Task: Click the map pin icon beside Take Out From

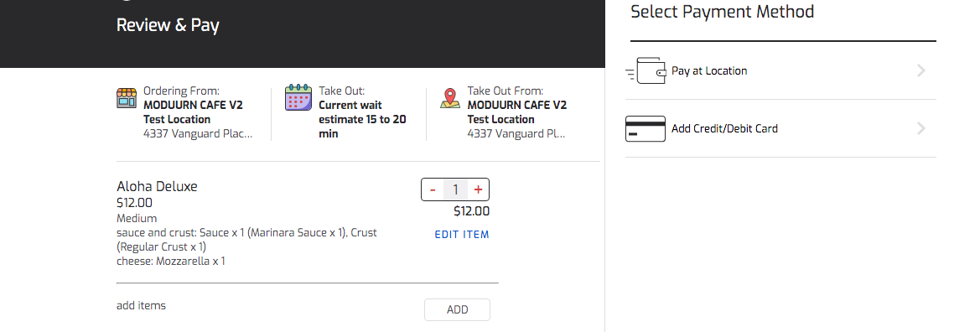Action: (450, 98)
